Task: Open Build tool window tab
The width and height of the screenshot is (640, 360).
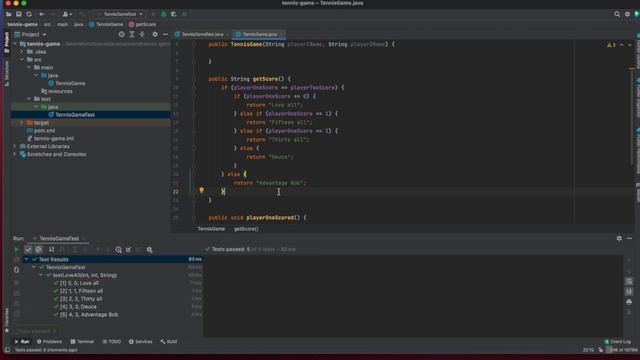Action: pyautogui.click(x=169, y=342)
